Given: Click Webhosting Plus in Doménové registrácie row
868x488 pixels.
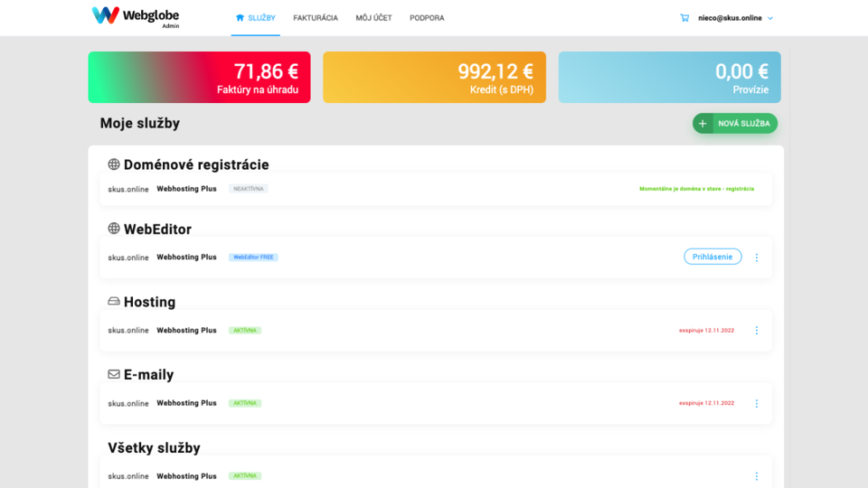Looking at the screenshot, I should click(x=186, y=189).
